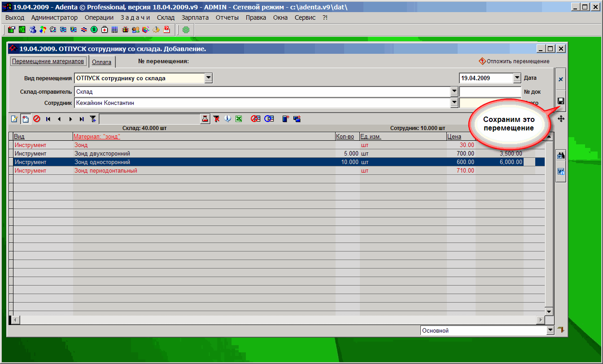The image size is (603, 364).
Task: Click the floppy disk save icon
Action: tap(560, 101)
